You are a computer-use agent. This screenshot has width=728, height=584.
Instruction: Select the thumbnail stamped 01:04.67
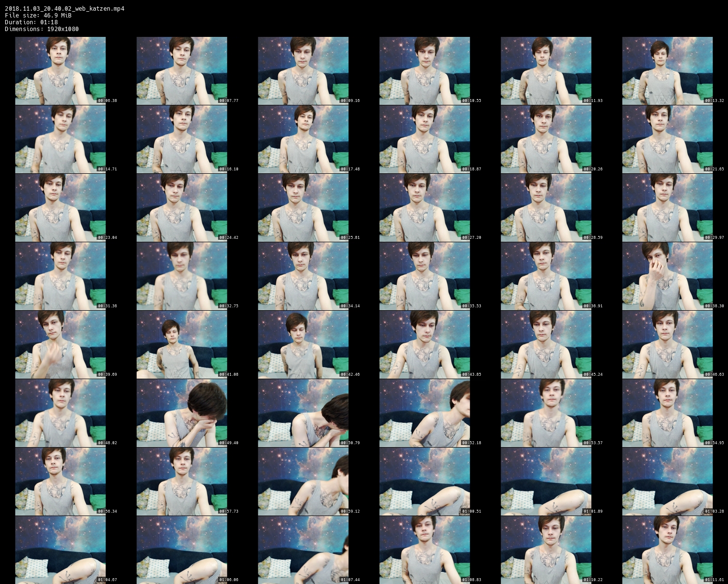pos(60,550)
